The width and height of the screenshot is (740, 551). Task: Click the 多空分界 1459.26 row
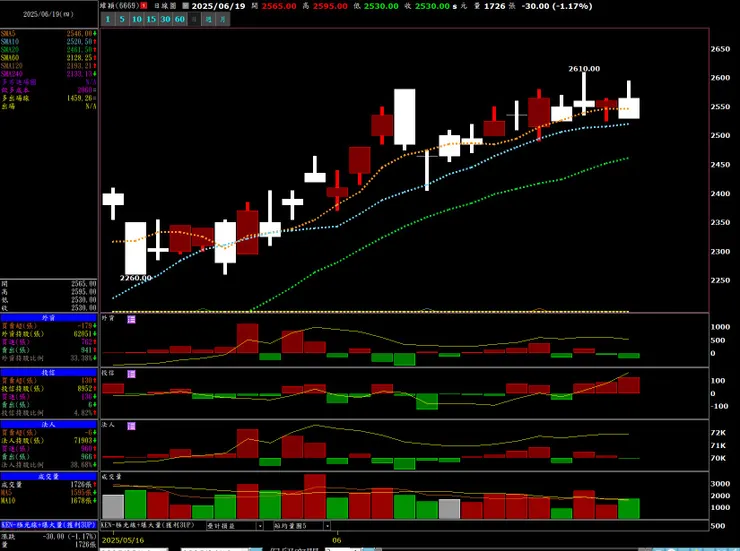(49, 98)
